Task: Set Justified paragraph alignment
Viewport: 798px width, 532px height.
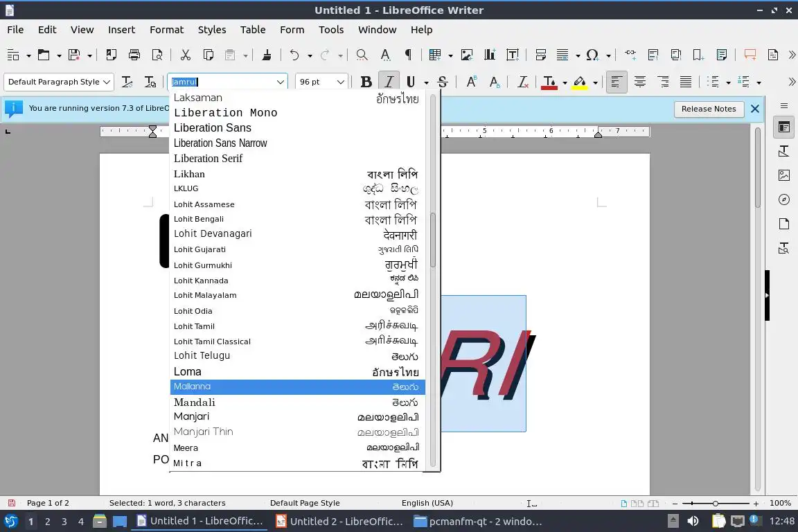Action: click(686, 82)
